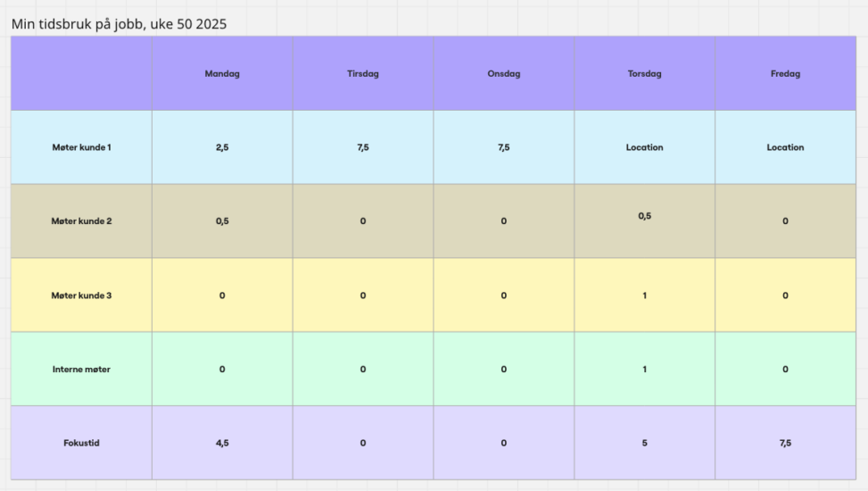Select the Location cell under Fredag
Image resolution: width=868 pixels, height=491 pixels.
click(x=785, y=147)
